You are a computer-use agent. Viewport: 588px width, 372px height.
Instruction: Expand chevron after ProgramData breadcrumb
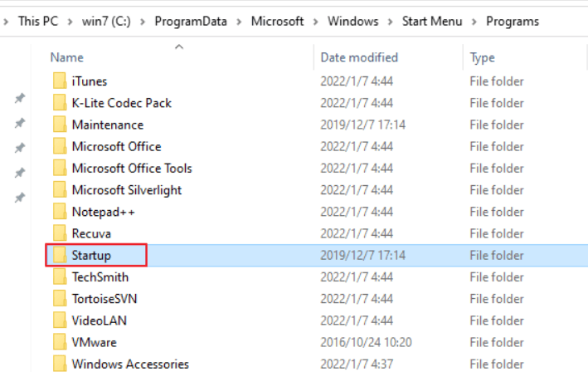pos(239,22)
